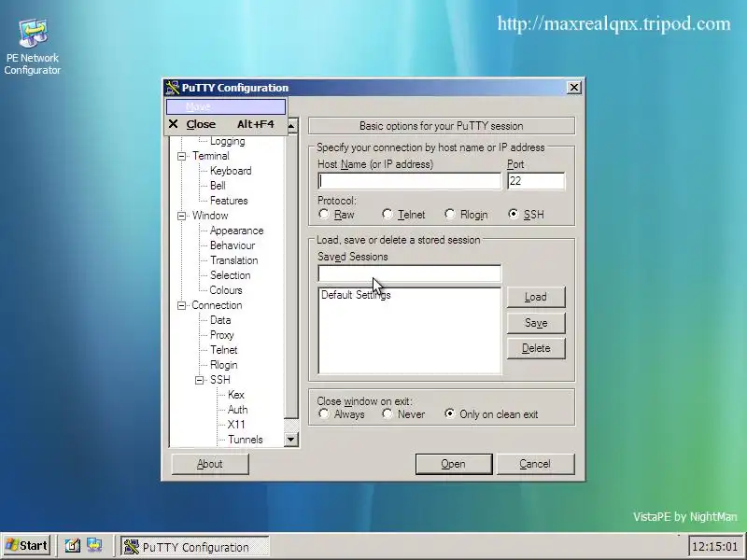Click into the Port field
747x560 pixels.
(x=536, y=181)
